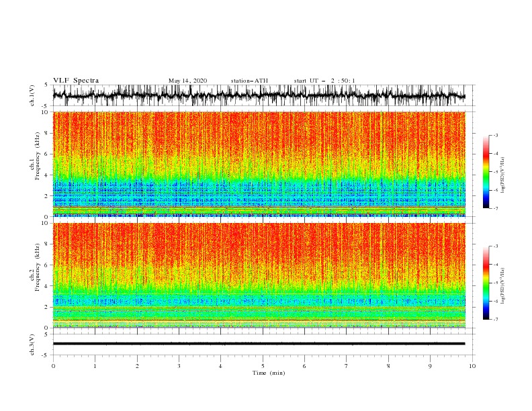Image resolution: width=532 pixels, height=411 pixels.
Task: Click the "0" tick on the time axis
Action: pos(53,366)
